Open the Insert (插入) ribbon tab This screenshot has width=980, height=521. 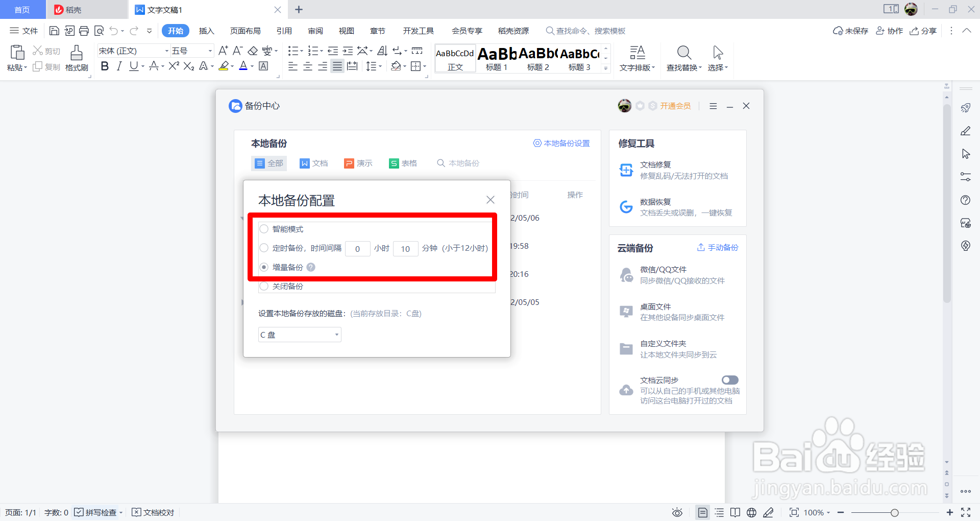click(206, 31)
